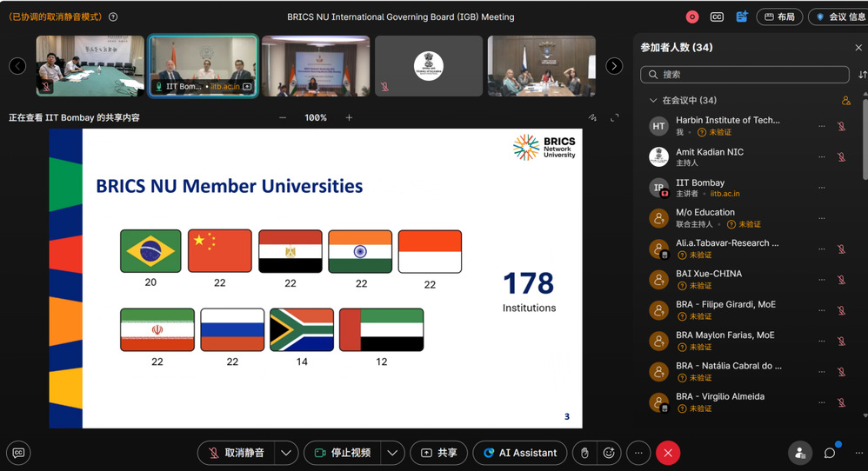Collapse the 在会议中 (34) participant group

[653, 100]
